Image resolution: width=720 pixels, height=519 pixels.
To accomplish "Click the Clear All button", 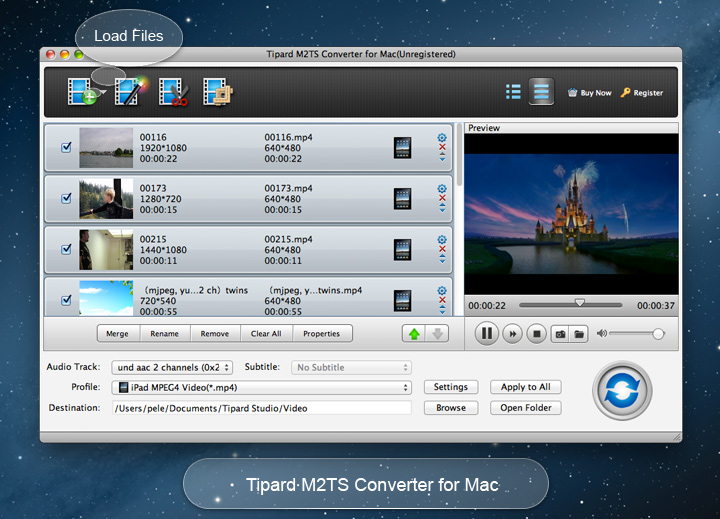I will point(266,333).
